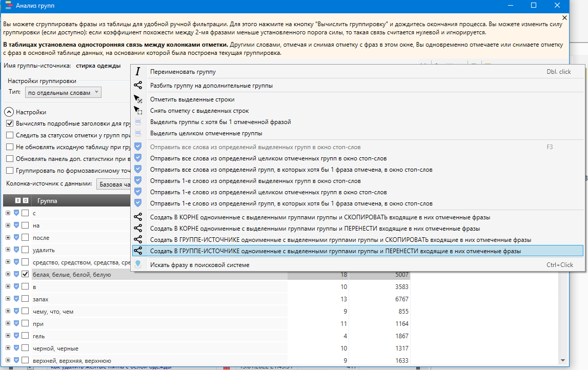Screen dimensions: 588x370
Task: Choose 'Отметить выделенные строки' menu item
Action: point(358,99)
